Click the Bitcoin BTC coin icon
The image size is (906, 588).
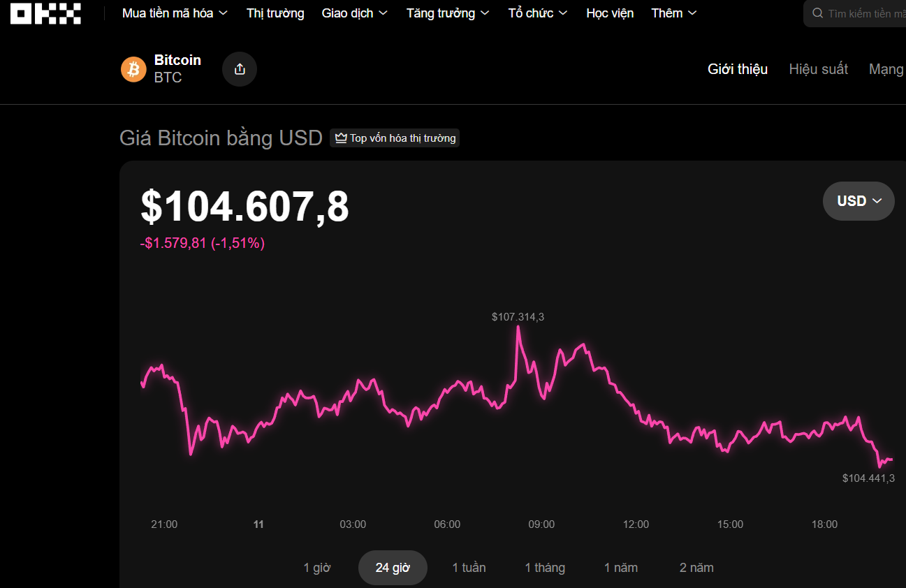[133, 68]
